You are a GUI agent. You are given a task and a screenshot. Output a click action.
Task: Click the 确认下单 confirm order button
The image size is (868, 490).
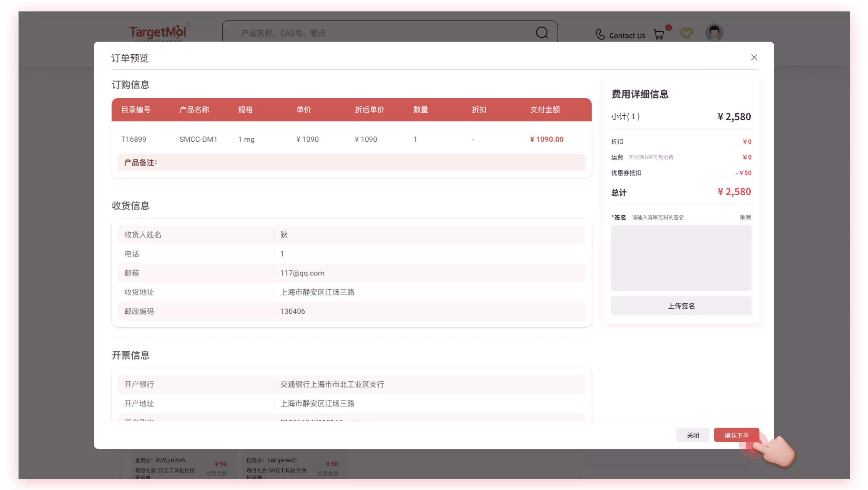point(737,435)
